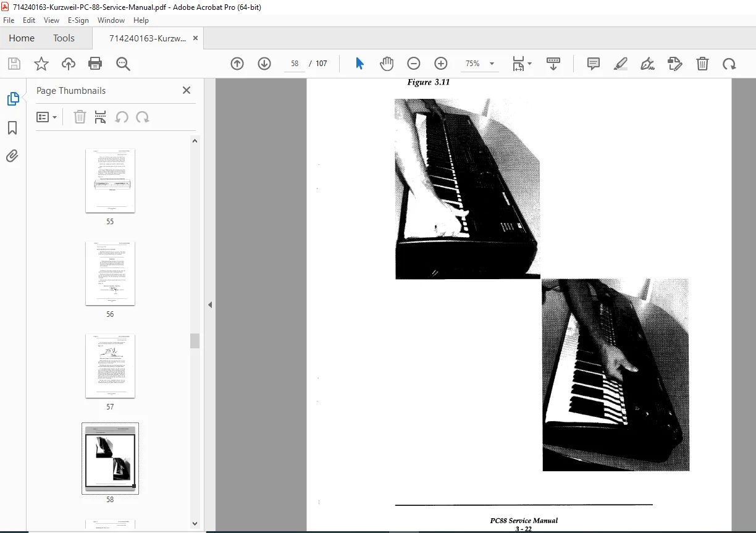Image resolution: width=756 pixels, height=533 pixels.
Task: Click extract pages icon in thumbnails
Action: click(101, 117)
